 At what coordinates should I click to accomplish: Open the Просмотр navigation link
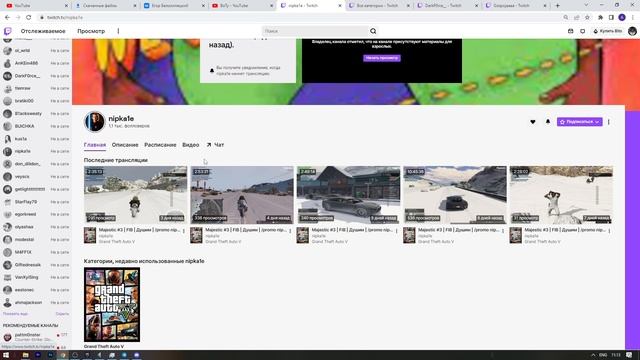click(x=91, y=31)
